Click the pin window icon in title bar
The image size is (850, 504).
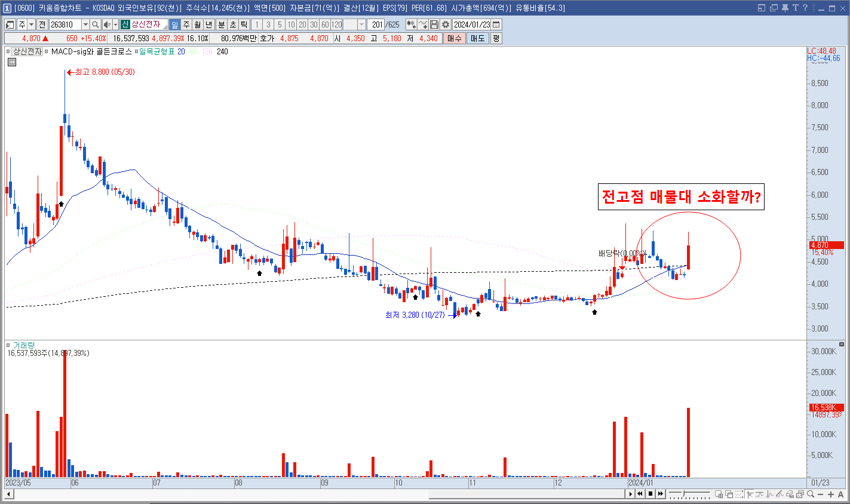point(785,8)
